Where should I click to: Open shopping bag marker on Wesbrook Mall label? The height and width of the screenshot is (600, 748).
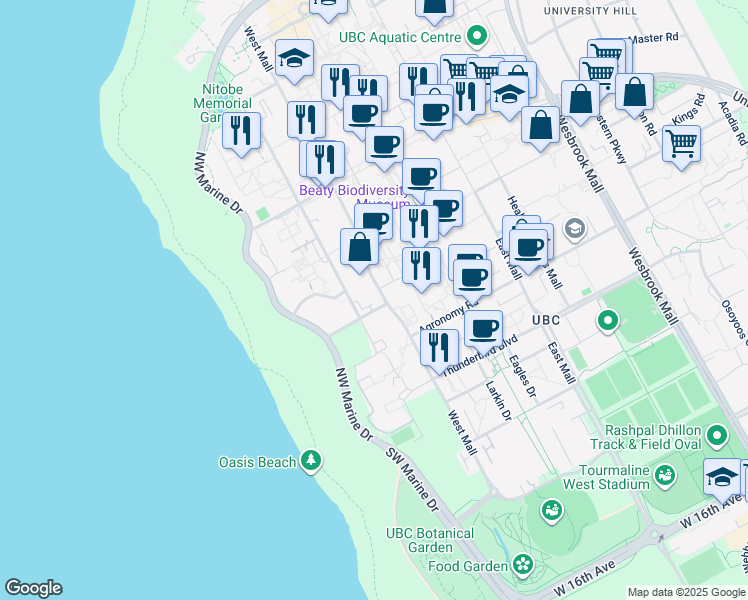(540, 127)
